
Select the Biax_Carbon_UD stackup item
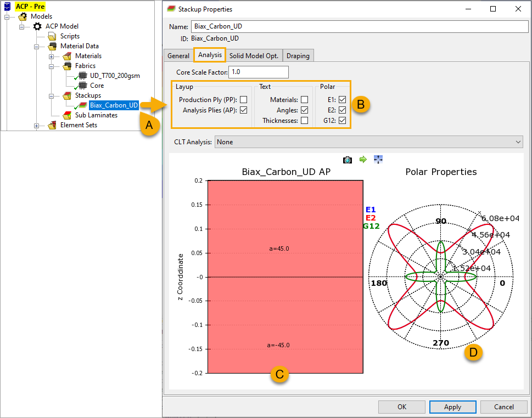coord(114,105)
